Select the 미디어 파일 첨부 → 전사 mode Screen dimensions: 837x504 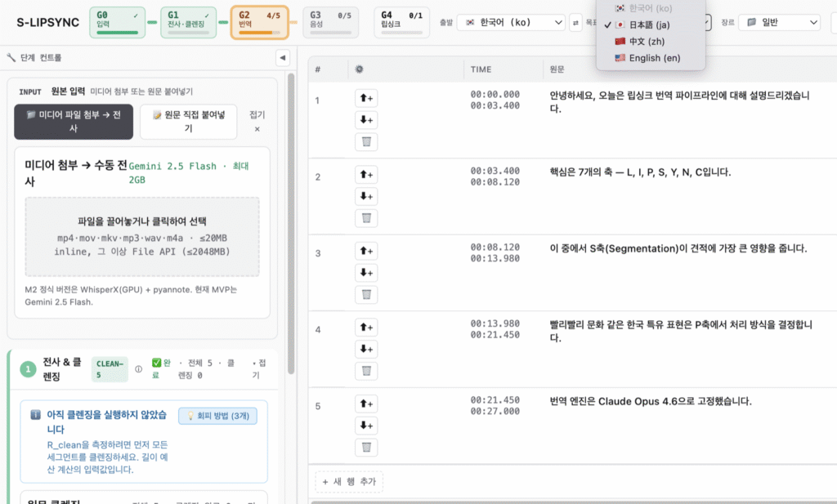(74, 122)
